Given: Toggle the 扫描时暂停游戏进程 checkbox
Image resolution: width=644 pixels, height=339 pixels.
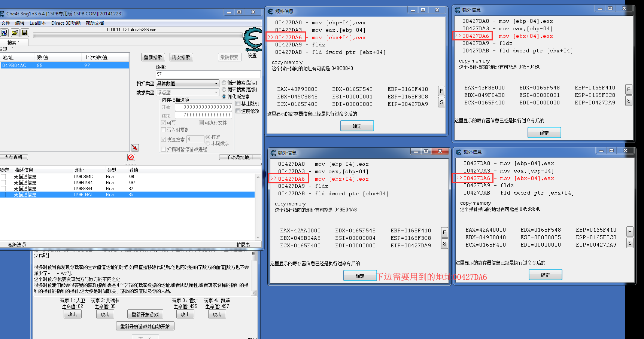Looking at the screenshot, I should pos(163,149).
